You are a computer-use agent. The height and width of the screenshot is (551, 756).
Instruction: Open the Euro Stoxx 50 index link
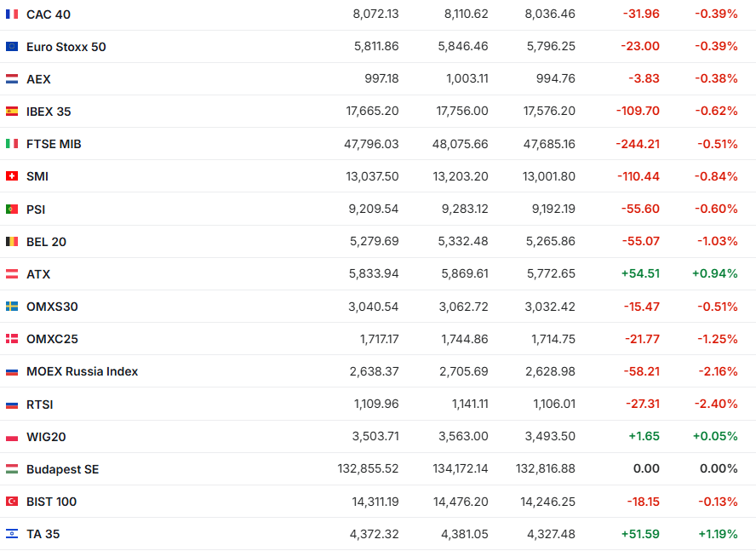66,47
